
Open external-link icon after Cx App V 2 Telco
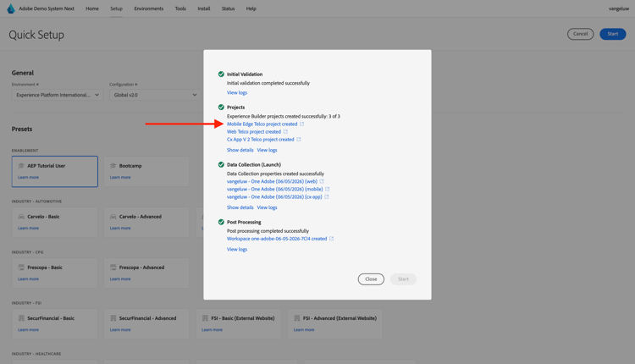pyautogui.click(x=299, y=140)
